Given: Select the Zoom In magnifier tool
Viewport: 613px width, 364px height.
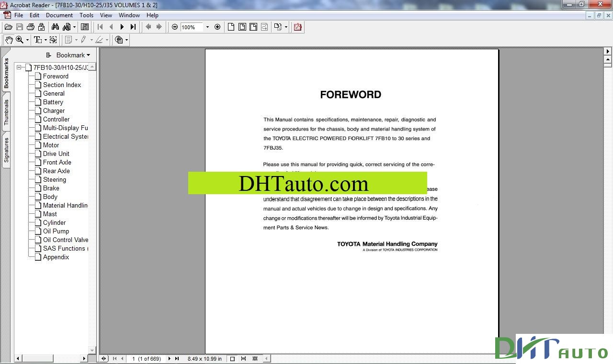Looking at the screenshot, I should point(20,40).
